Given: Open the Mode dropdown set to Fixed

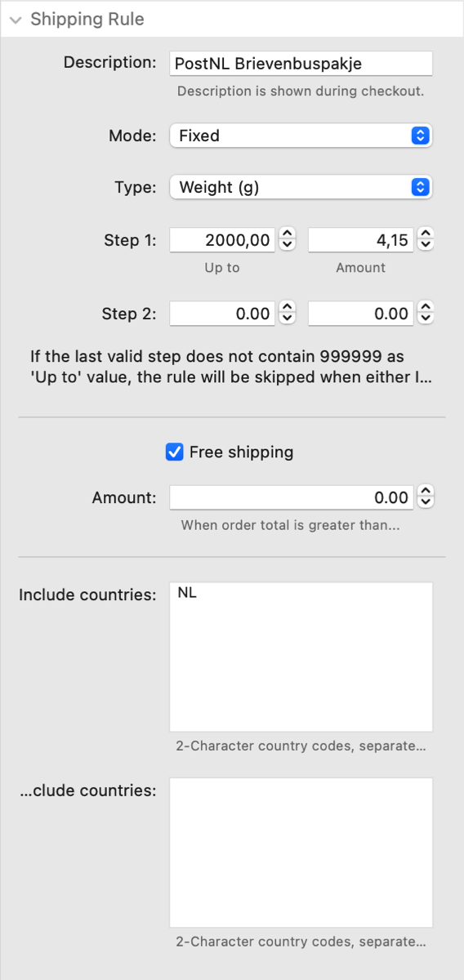Looking at the screenshot, I should point(301,136).
